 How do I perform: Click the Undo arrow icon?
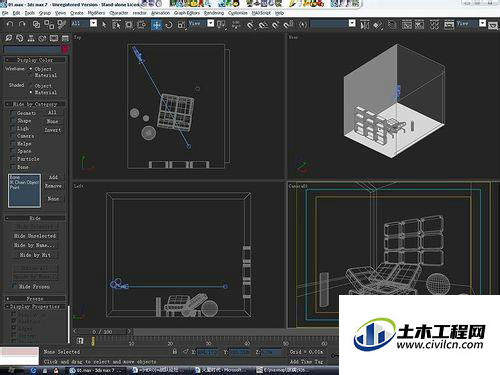coord(10,24)
